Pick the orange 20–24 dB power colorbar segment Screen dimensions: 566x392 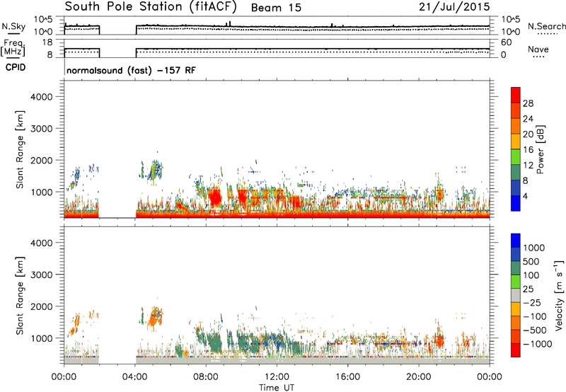click(x=516, y=126)
